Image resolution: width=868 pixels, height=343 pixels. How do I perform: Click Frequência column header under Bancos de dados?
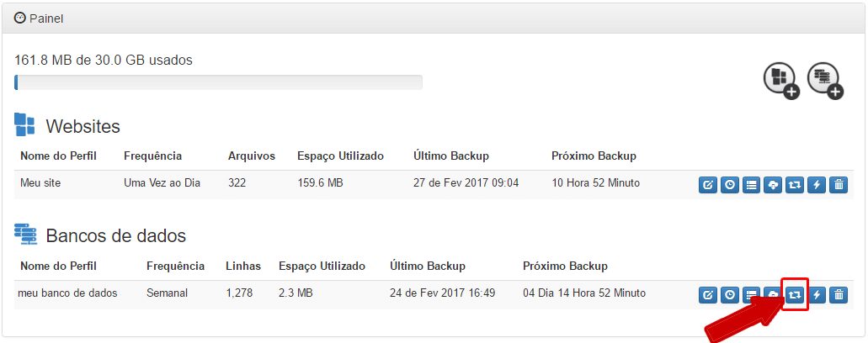175,266
